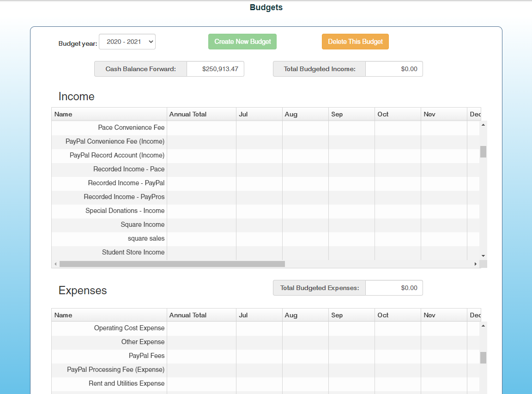Select the Total Budgeted Income value field
The height and width of the screenshot is (394, 532).
(394, 69)
